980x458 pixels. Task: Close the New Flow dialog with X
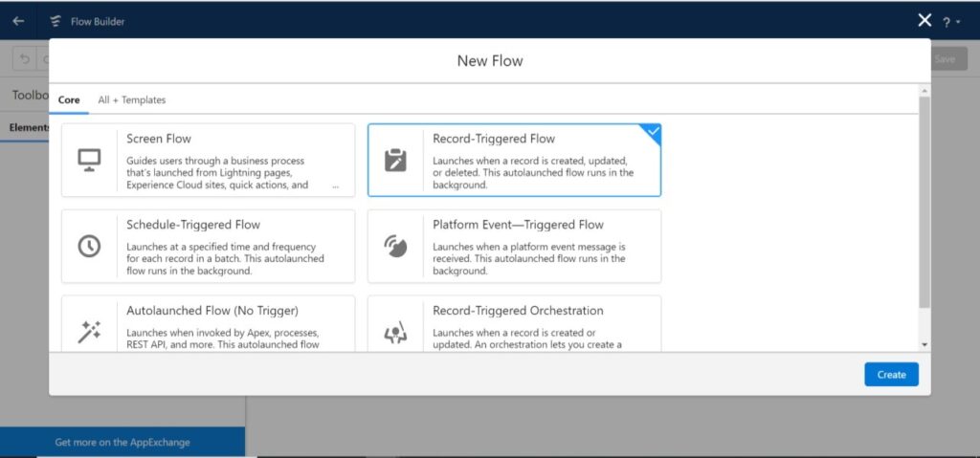(924, 20)
